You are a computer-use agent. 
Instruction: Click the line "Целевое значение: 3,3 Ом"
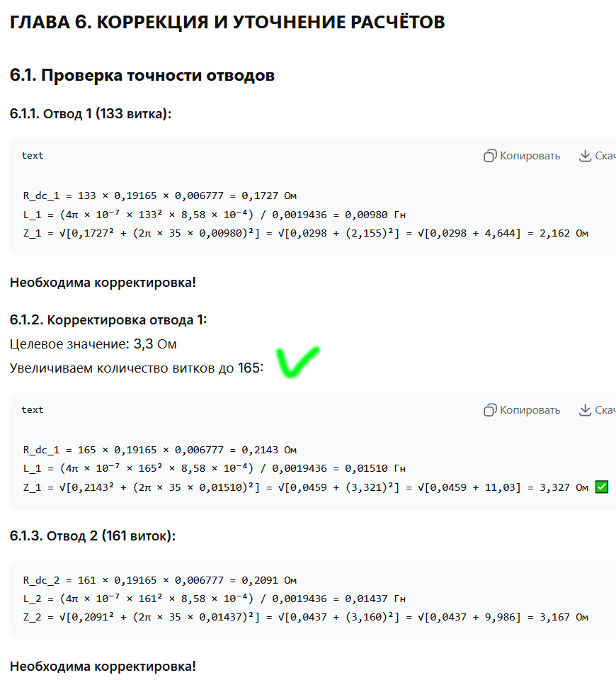coord(93,344)
